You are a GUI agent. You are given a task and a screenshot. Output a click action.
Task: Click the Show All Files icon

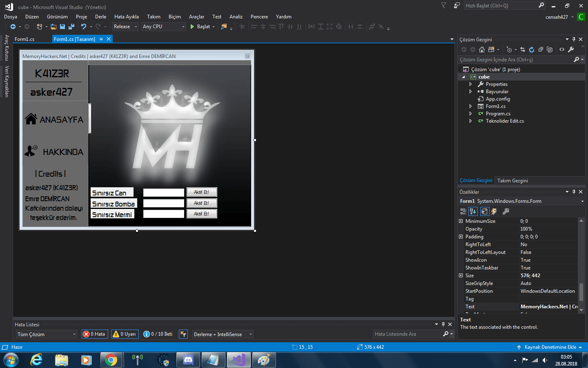[x=550, y=49]
